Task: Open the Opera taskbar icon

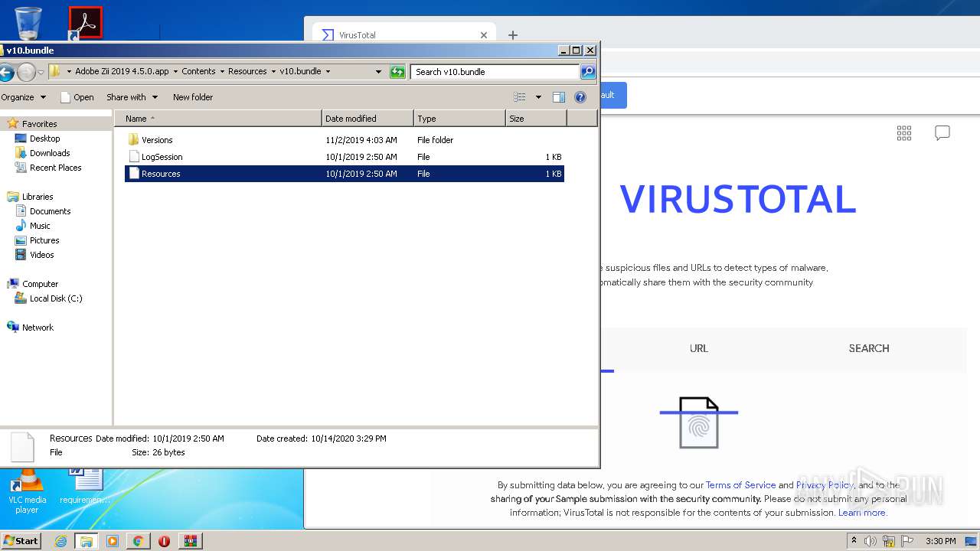Action: [x=164, y=541]
